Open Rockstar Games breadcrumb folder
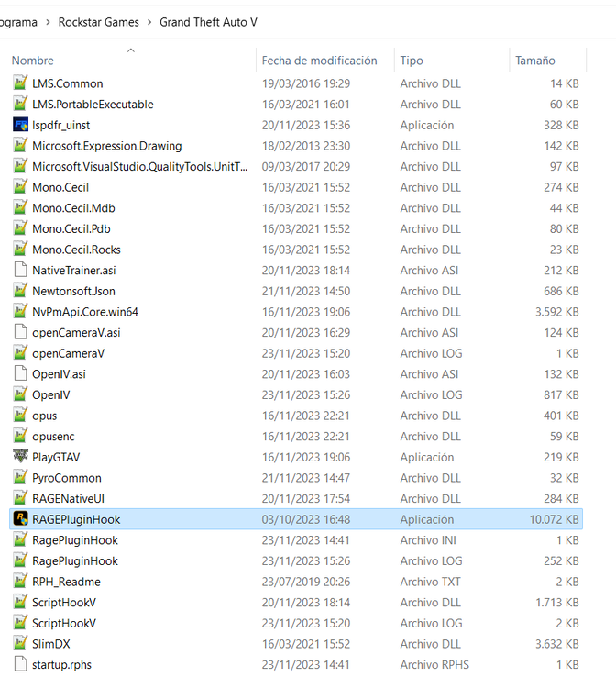 [x=99, y=22]
